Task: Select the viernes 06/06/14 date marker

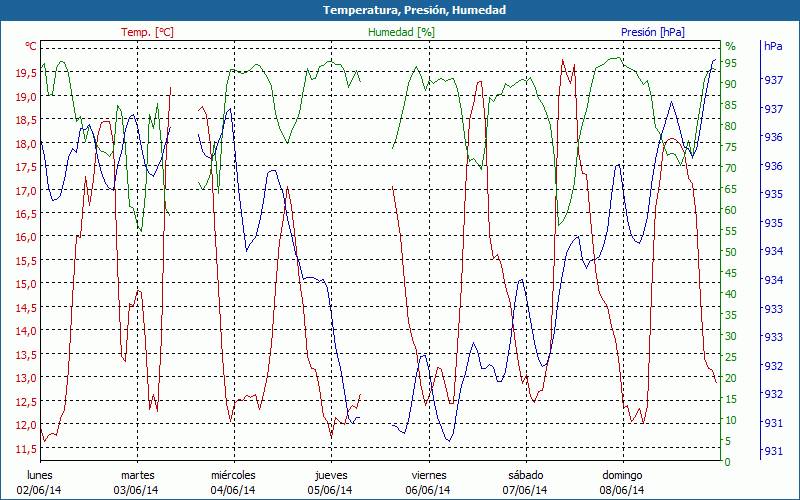Action: 428,482
